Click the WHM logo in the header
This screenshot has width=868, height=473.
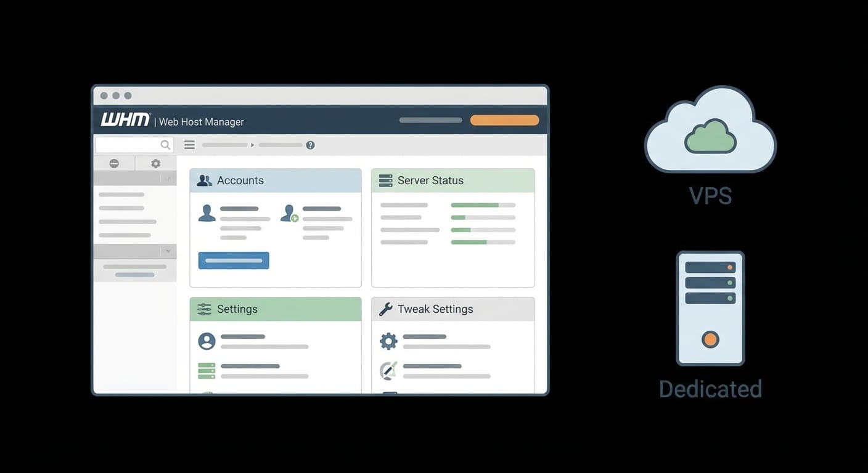(125, 119)
